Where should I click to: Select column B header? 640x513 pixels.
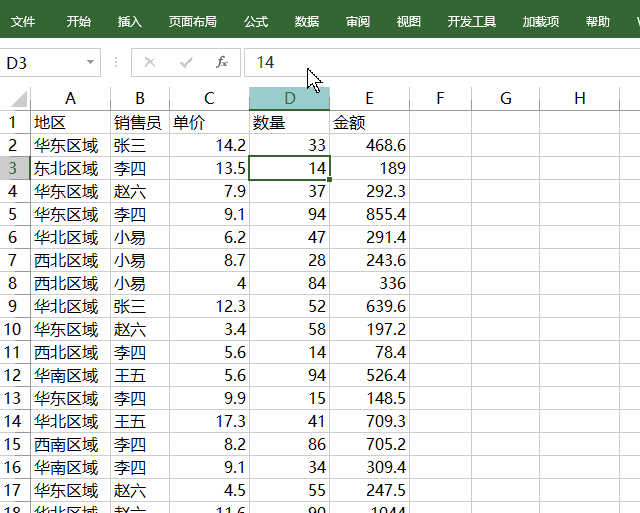pyautogui.click(x=140, y=98)
